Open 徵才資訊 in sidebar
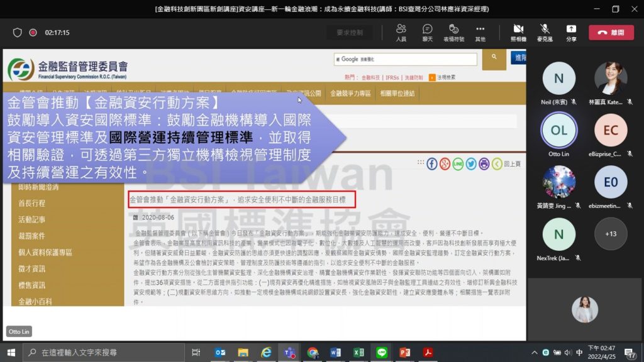Viewport: 644px width, 362px height. 31,269
